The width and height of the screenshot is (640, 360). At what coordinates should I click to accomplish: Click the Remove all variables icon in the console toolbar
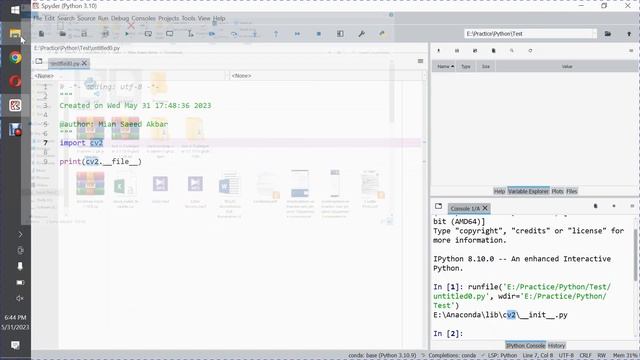coord(596,206)
